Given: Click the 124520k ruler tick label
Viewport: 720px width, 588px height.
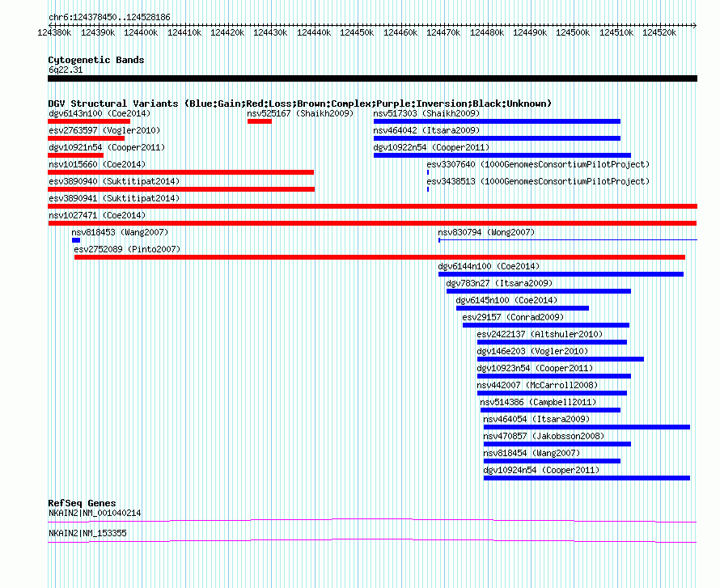Looking at the screenshot, I should [x=659, y=32].
